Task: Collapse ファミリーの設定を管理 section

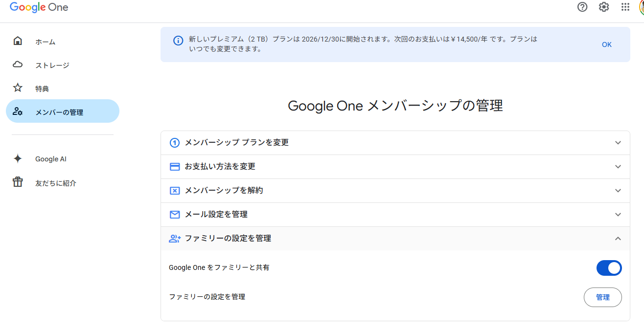Action: tap(395, 239)
